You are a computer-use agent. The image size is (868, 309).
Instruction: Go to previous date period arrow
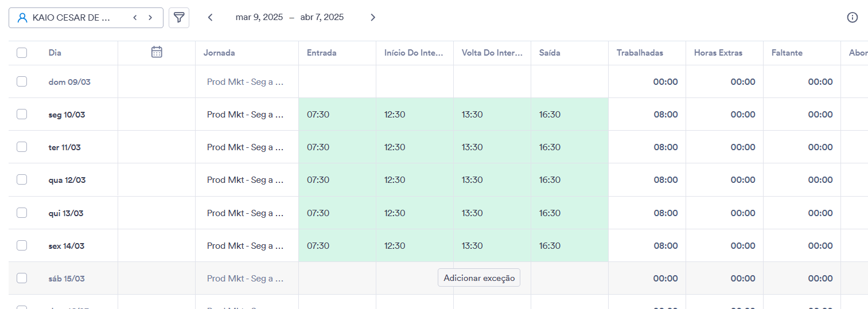[211, 17]
